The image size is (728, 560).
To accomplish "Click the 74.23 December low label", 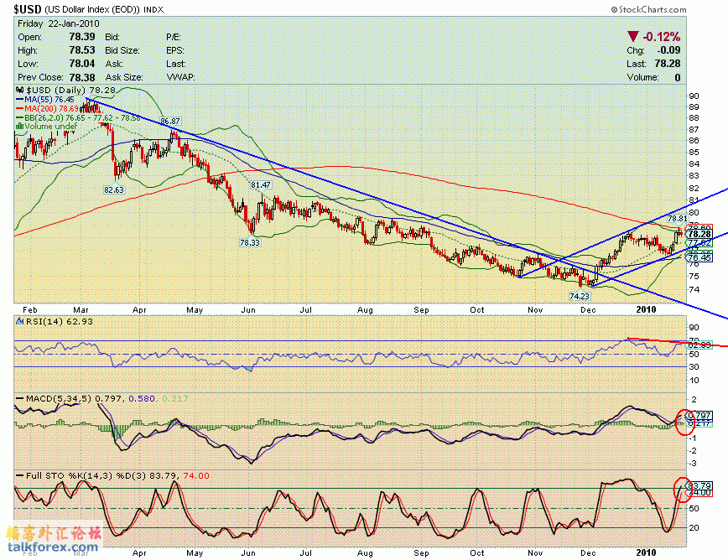I will (579, 296).
